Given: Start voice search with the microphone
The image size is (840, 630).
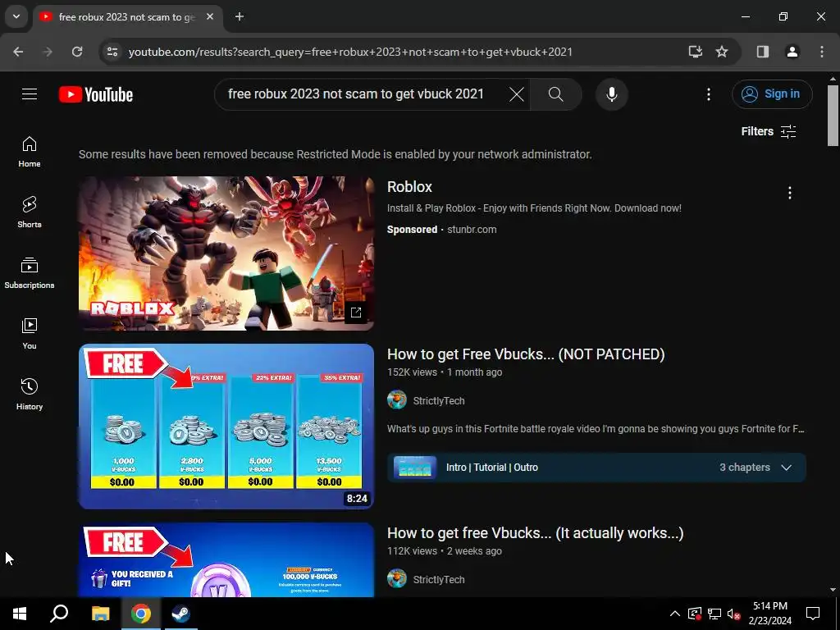Looking at the screenshot, I should [x=611, y=94].
